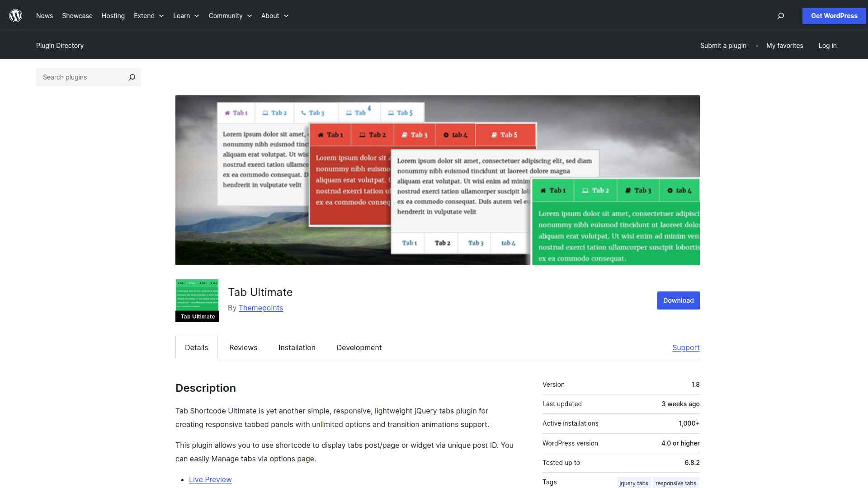
Task: Click the WordPress logo icon
Action: [x=16, y=16]
